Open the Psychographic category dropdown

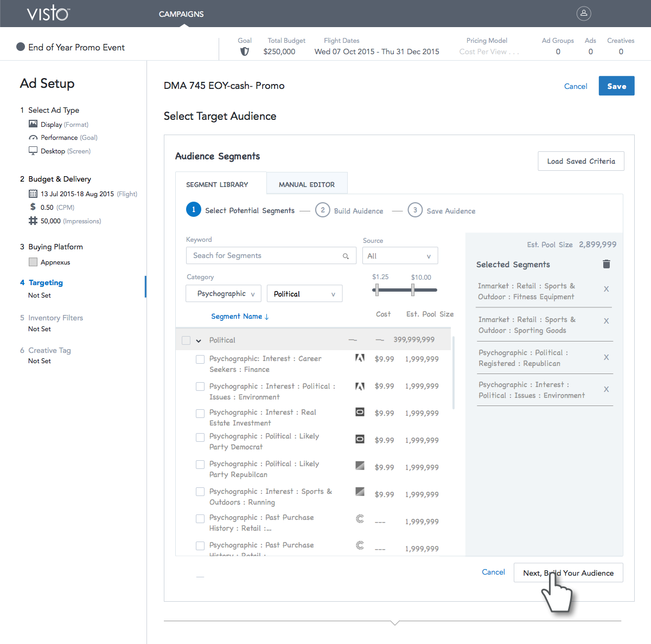pos(224,294)
